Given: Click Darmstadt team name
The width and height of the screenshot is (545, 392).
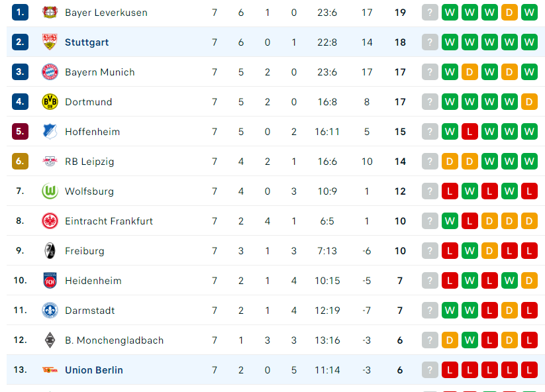Looking at the screenshot, I should coord(89,311).
